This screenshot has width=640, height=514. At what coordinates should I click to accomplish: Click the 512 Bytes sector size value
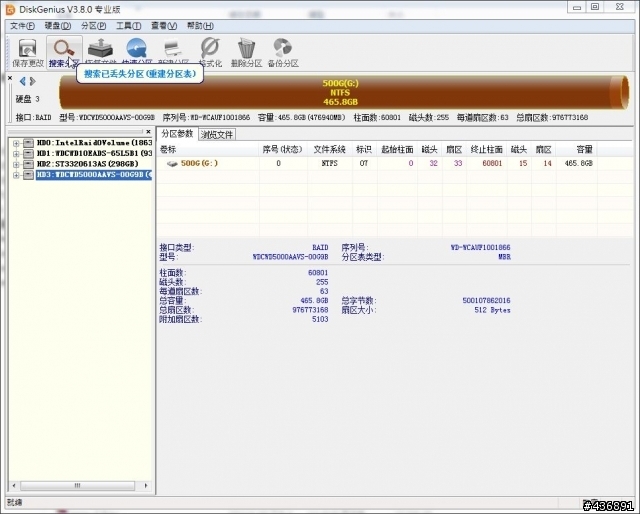click(492, 310)
